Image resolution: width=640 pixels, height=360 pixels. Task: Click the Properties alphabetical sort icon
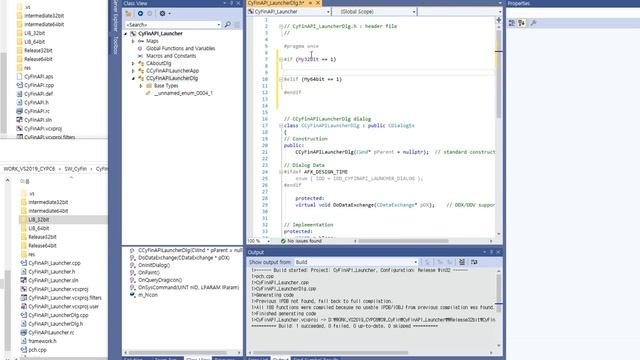(522, 23)
